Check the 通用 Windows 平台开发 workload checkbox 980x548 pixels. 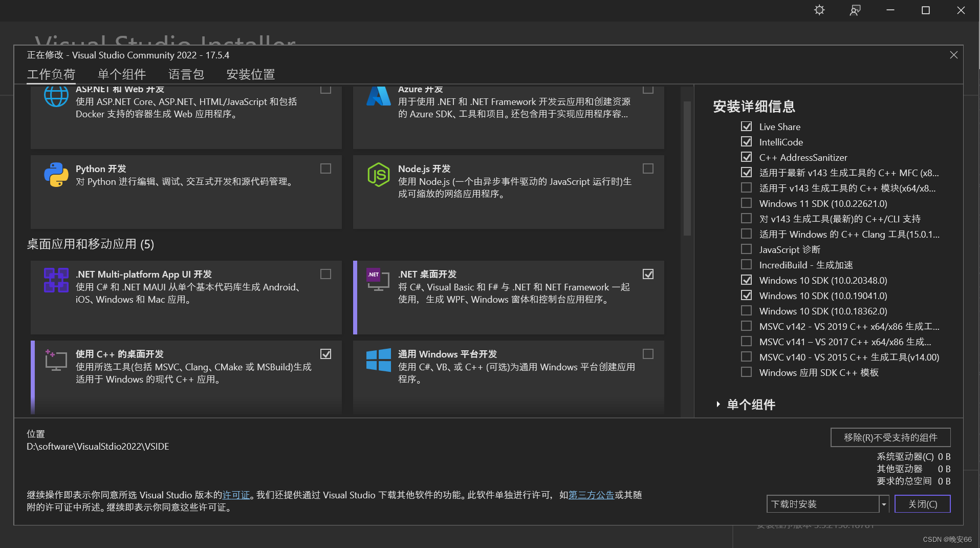coord(648,354)
